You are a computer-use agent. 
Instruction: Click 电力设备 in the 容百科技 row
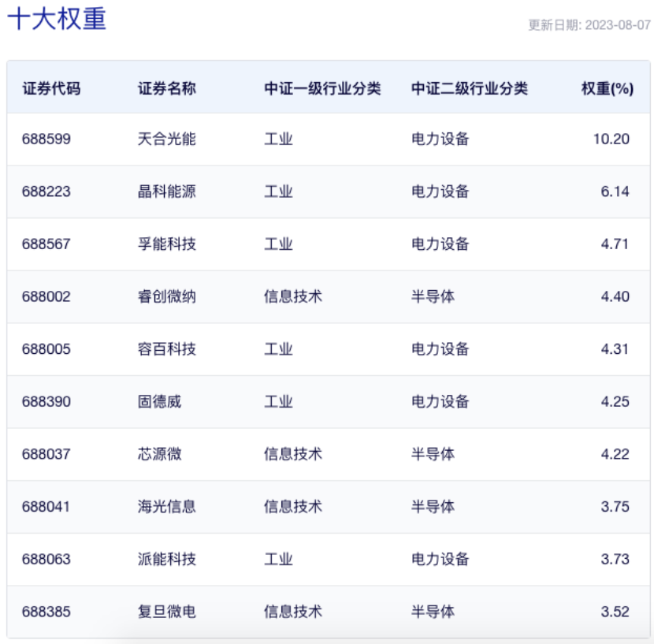point(440,349)
